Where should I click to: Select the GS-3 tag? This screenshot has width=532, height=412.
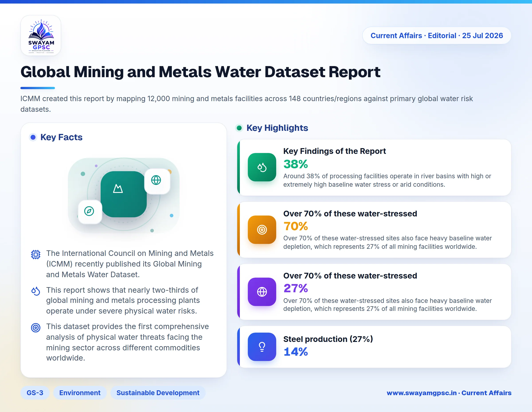pyautogui.click(x=35, y=393)
